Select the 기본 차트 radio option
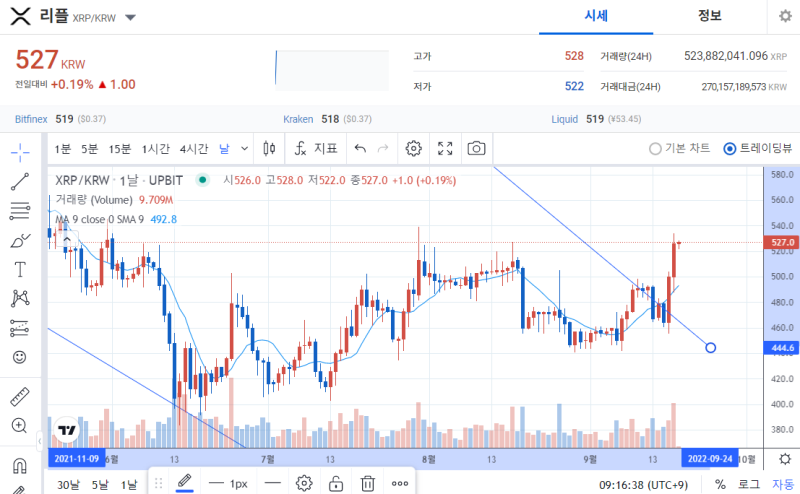800x494 pixels. point(679,149)
